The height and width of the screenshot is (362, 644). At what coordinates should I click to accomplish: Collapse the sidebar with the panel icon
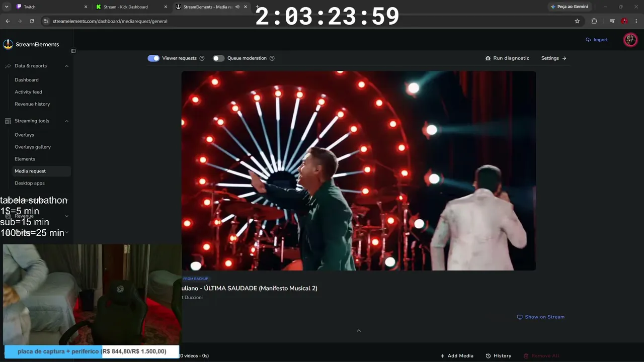73,51
